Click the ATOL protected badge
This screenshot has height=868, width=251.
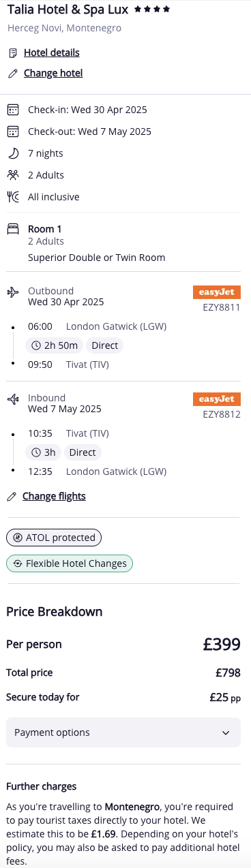pos(54,538)
